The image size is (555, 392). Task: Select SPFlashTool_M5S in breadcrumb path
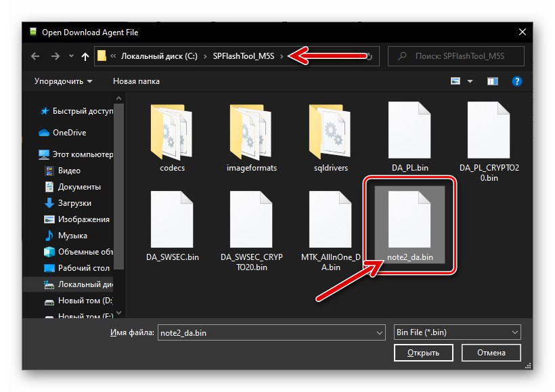pos(244,56)
